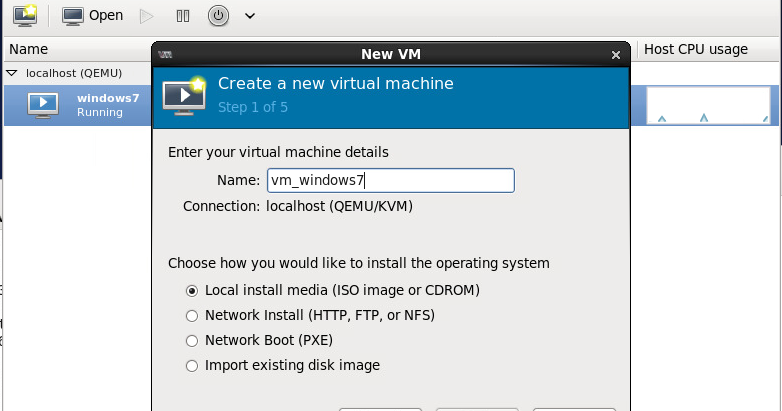Close the New VM dialog

(616, 55)
